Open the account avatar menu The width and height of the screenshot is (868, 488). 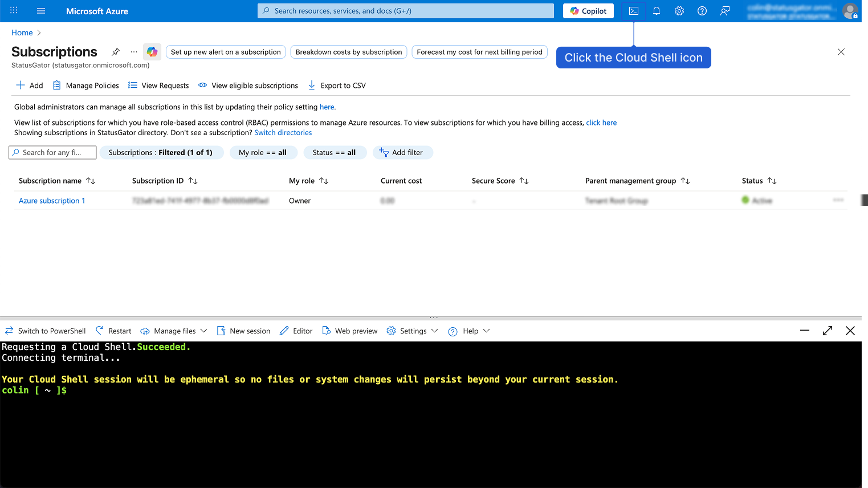pyautogui.click(x=850, y=11)
